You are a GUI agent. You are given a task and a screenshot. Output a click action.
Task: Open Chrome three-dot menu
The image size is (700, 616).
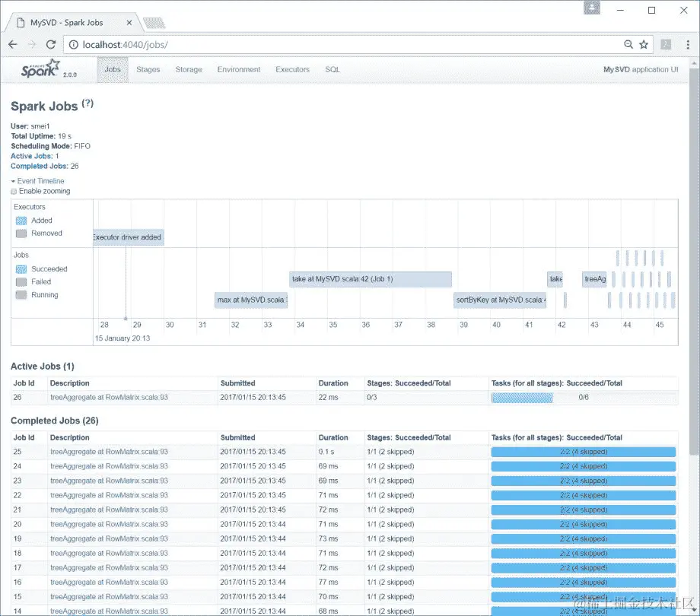(688, 45)
